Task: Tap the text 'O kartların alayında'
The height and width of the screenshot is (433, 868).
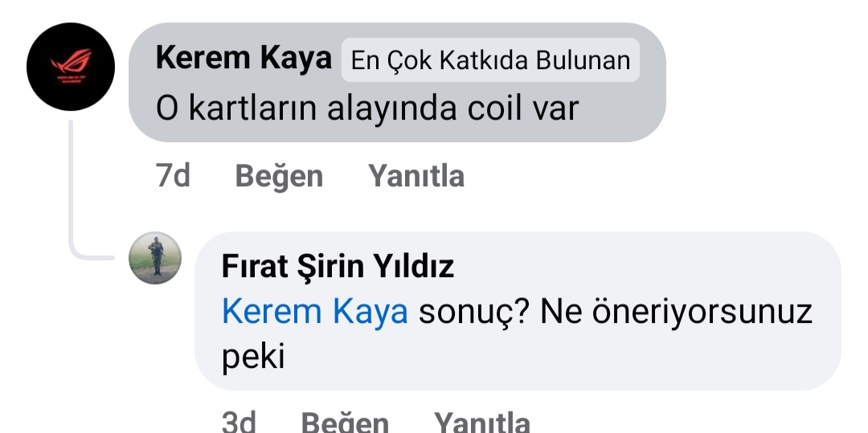Action: (307, 108)
